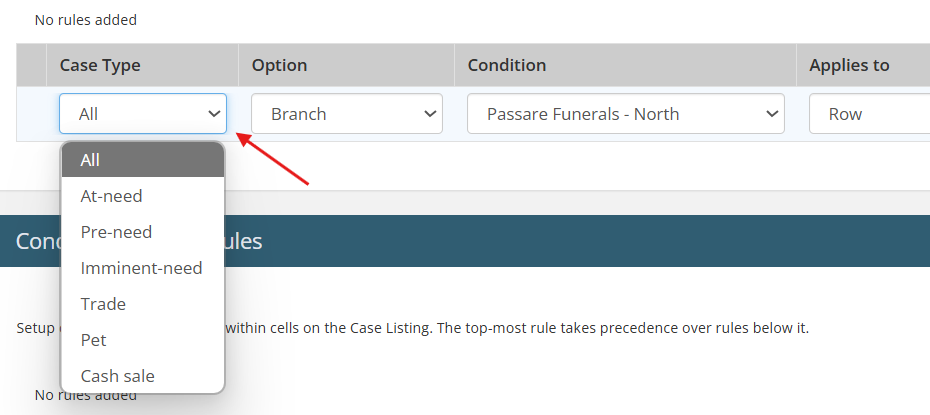Click the Case Type column header

[100, 65]
